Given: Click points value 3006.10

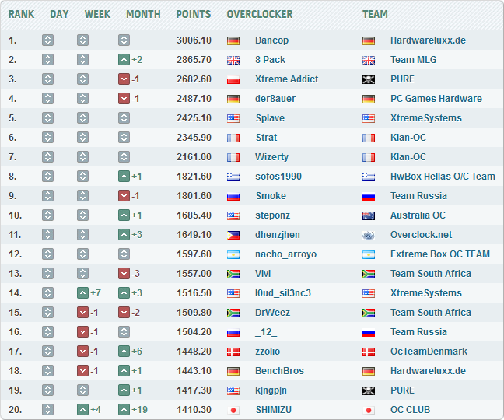Looking at the screenshot, I should point(194,40).
